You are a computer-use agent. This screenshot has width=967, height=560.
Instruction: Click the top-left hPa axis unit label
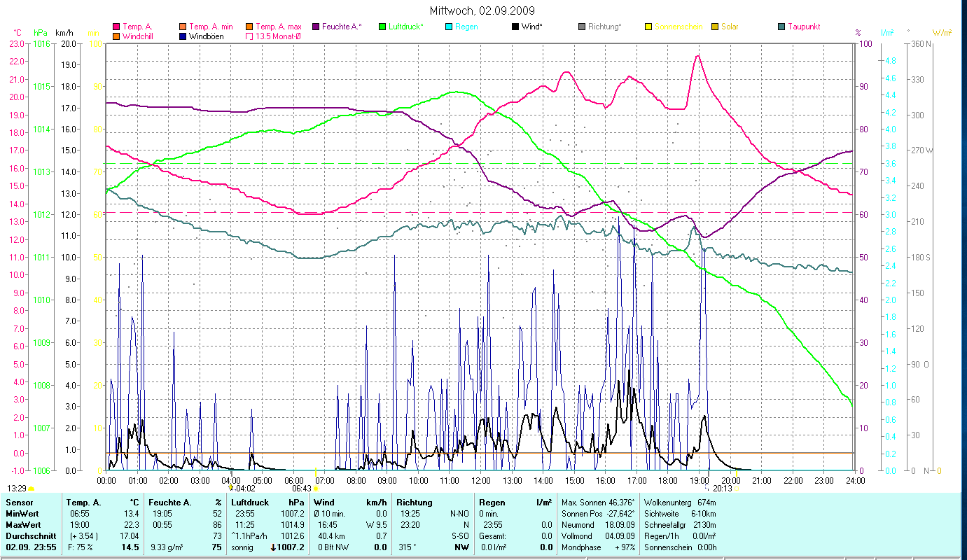[x=41, y=33]
